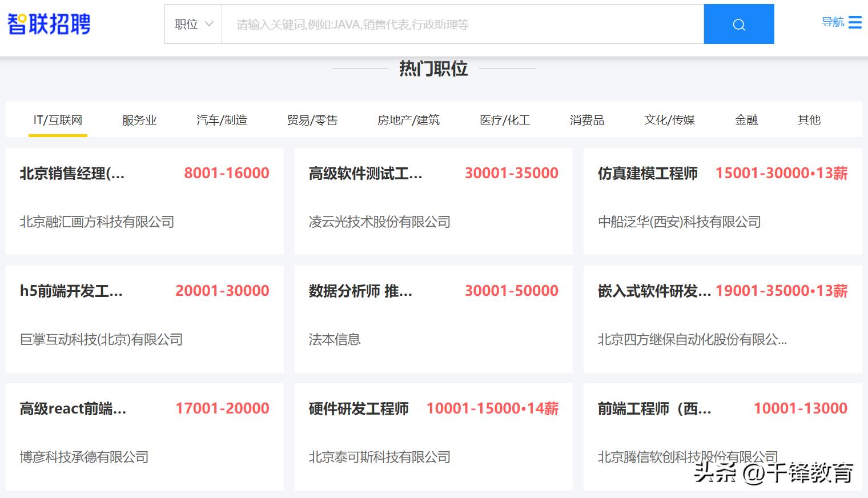Image resolution: width=868 pixels, height=498 pixels.
Task: Switch to the 贸易/零售 tab
Action: coord(313,120)
